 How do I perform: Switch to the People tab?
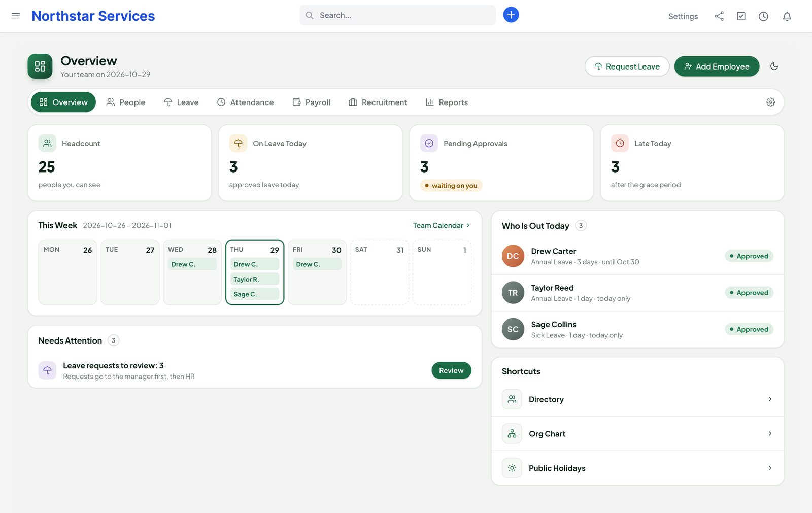[x=125, y=102]
